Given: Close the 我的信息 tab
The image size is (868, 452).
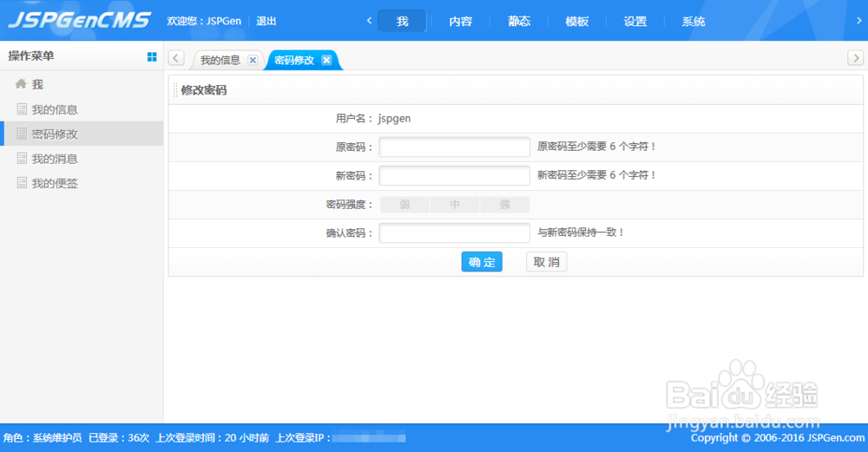Looking at the screenshot, I should tap(253, 60).
